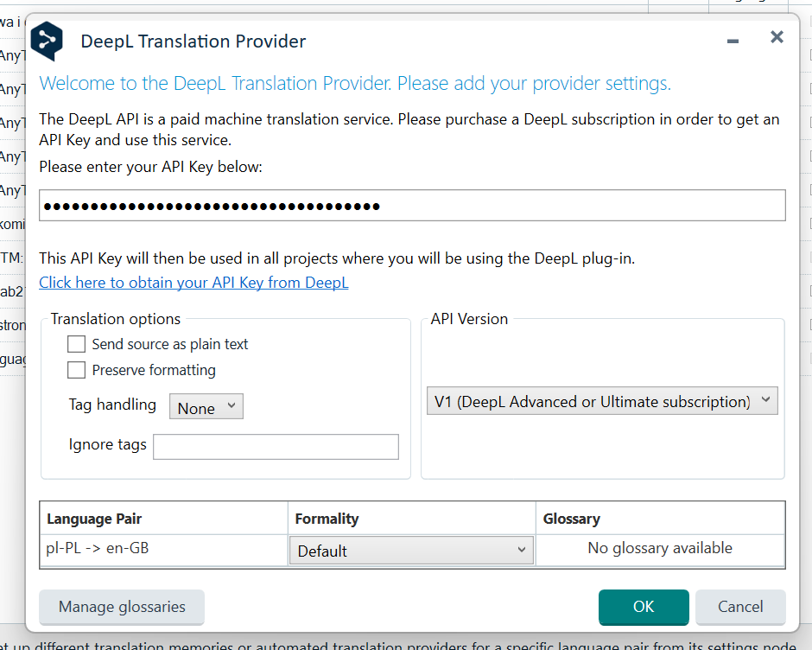Viewport: 812px width, 650px height.
Task: Click the Language Pair column header
Action: coord(94,519)
